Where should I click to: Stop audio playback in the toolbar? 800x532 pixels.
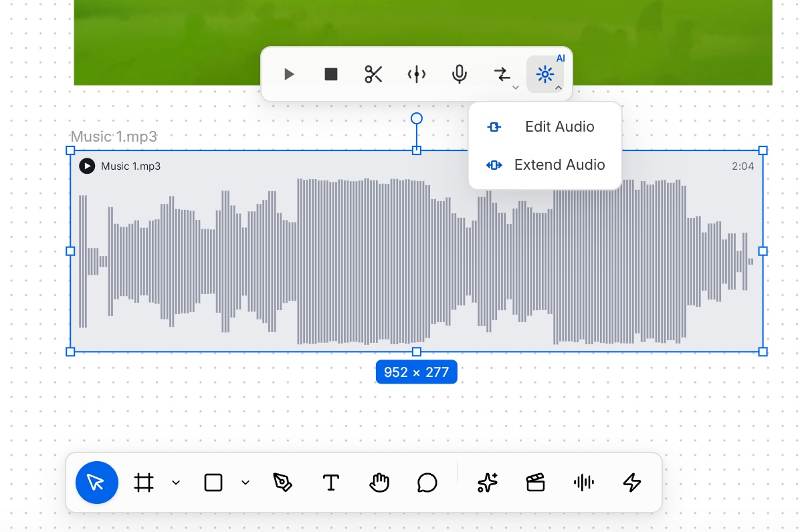pos(331,74)
